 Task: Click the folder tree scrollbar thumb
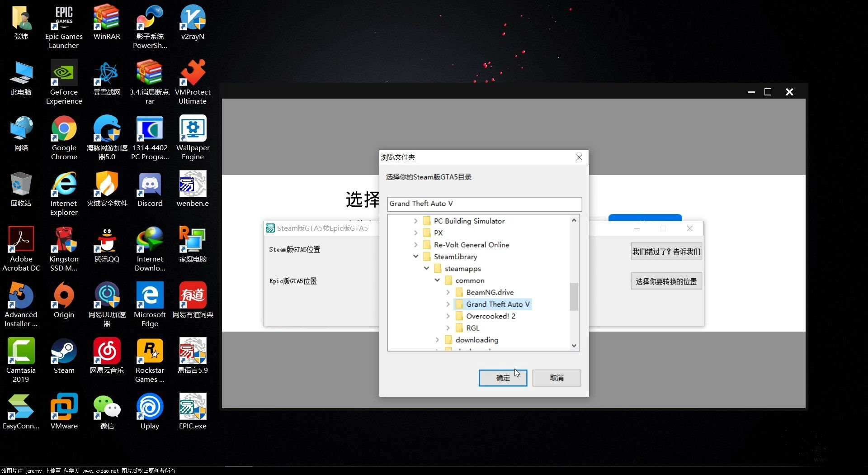coord(574,296)
